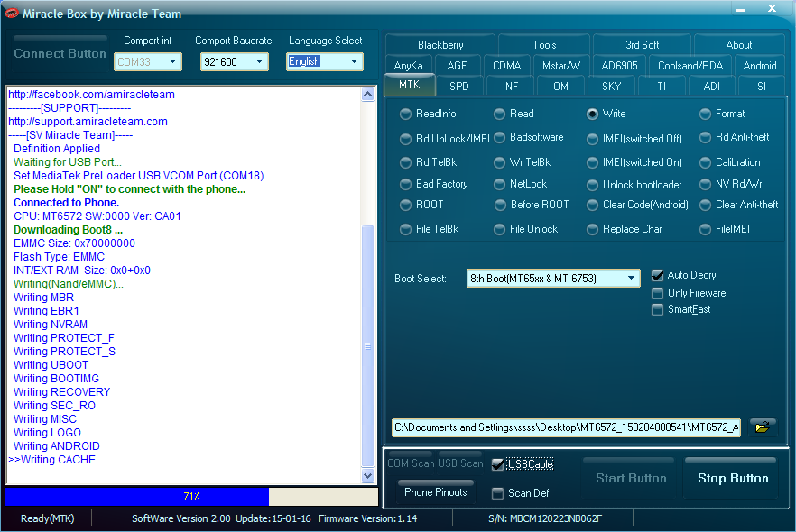Close the Miracle Box window
Viewport: 796px width, 532px height.
pos(773,9)
